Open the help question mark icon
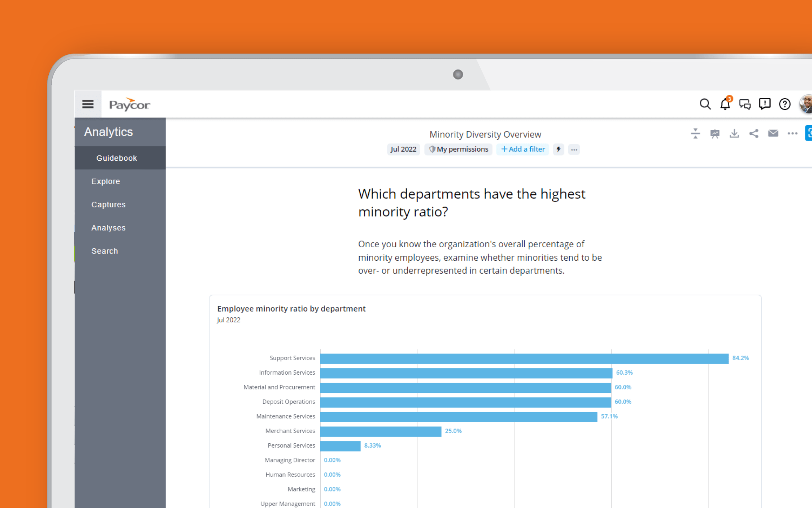 point(784,104)
